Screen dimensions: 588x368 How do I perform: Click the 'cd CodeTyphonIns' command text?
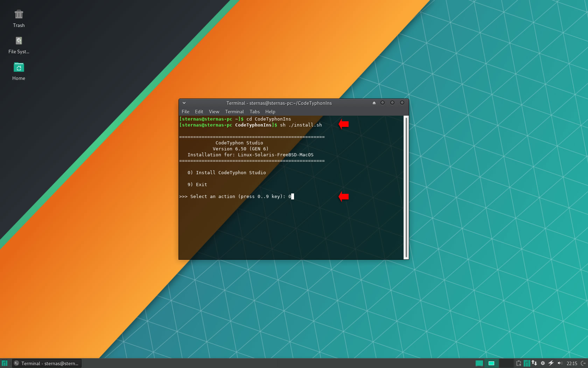[269, 119]
